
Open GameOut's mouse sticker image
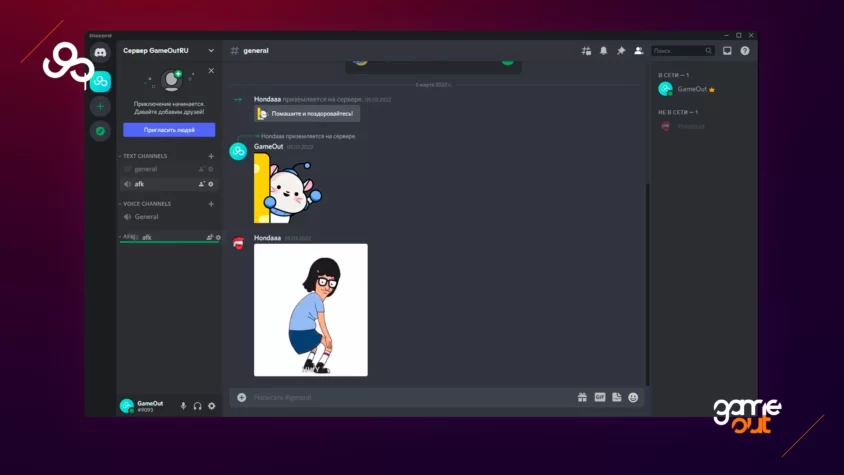click(x=288, y=188)
